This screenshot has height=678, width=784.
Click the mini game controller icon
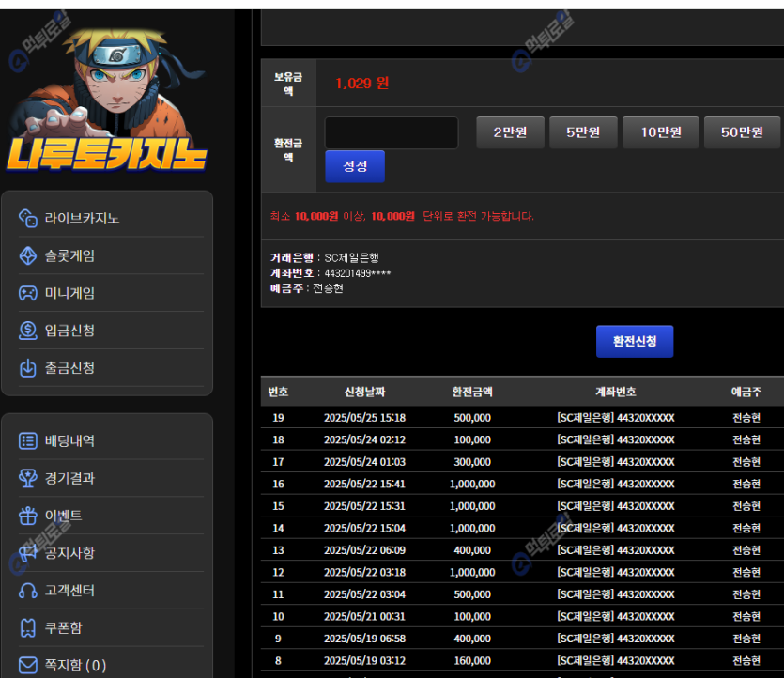tap(28, 293)
